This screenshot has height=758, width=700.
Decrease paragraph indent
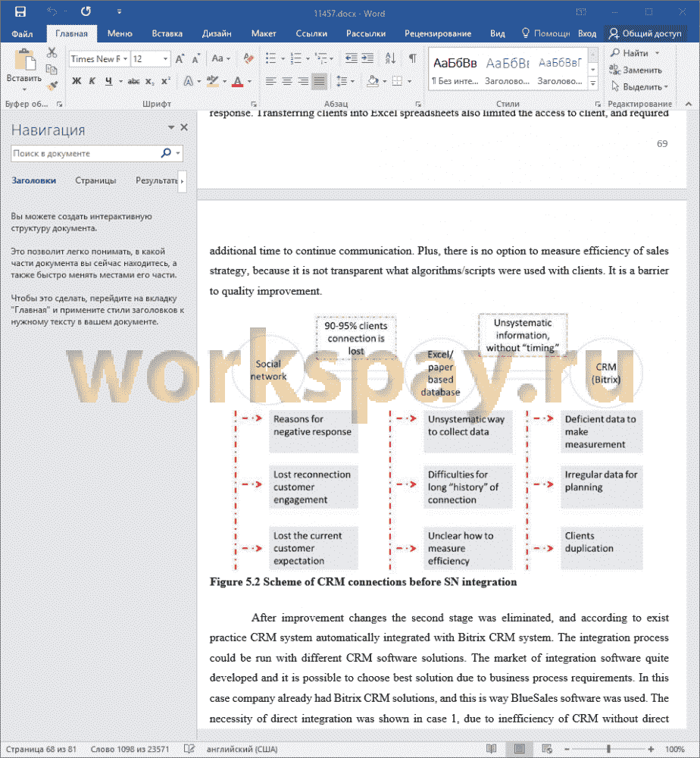tap(352, 58)
